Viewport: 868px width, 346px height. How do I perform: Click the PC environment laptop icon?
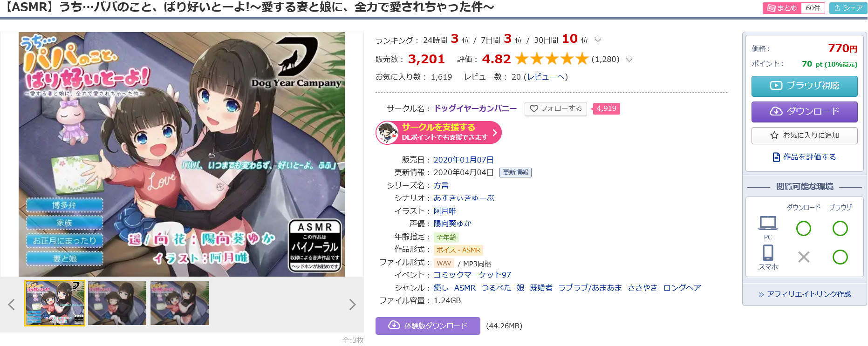pyautogui.click(x=768, y=224)
